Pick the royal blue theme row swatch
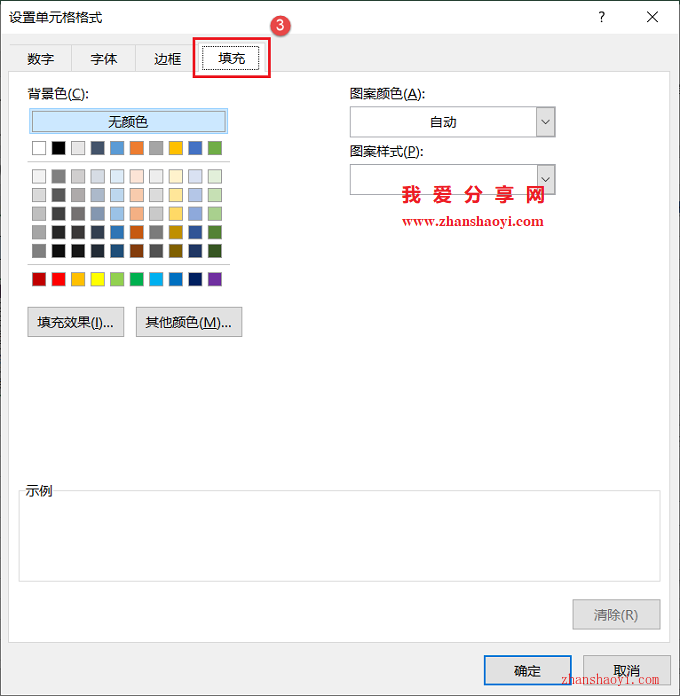This screenshot has width=680, height=696. pos(195,148)
